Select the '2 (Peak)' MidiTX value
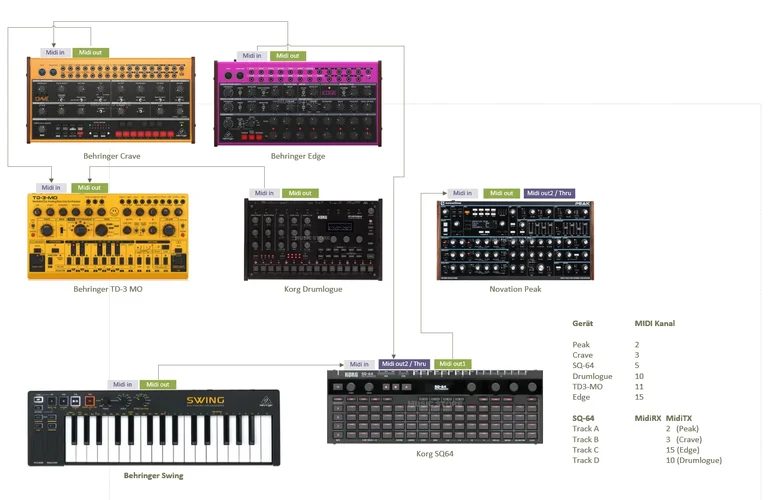776x500 pixels. (682, 429)
